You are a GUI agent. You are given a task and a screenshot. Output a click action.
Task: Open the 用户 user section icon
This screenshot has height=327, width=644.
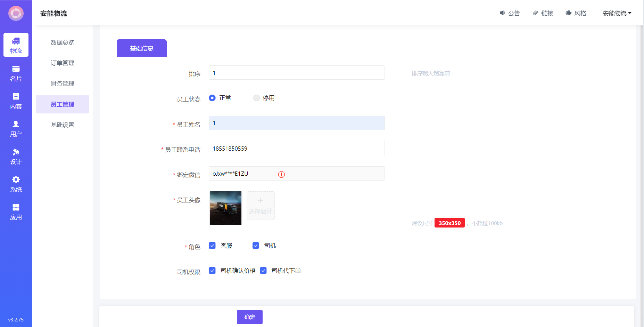pos(16,124)
